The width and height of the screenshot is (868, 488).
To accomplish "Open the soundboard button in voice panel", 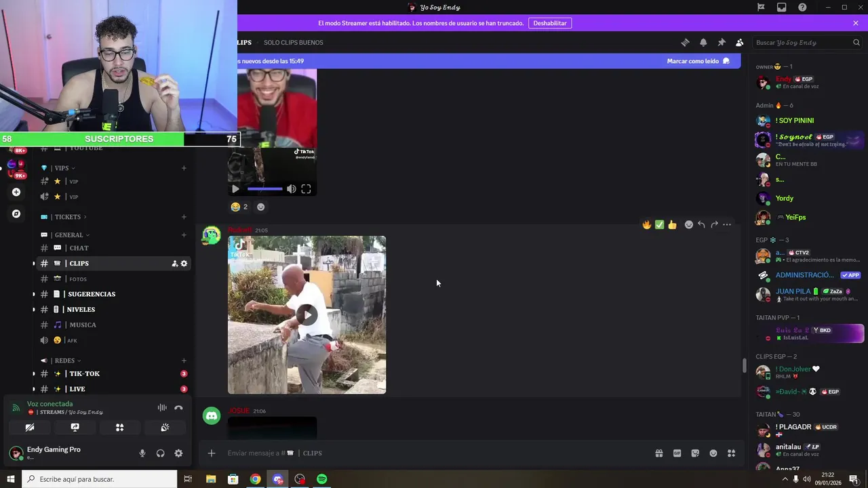I will click(x=165, y=427).
